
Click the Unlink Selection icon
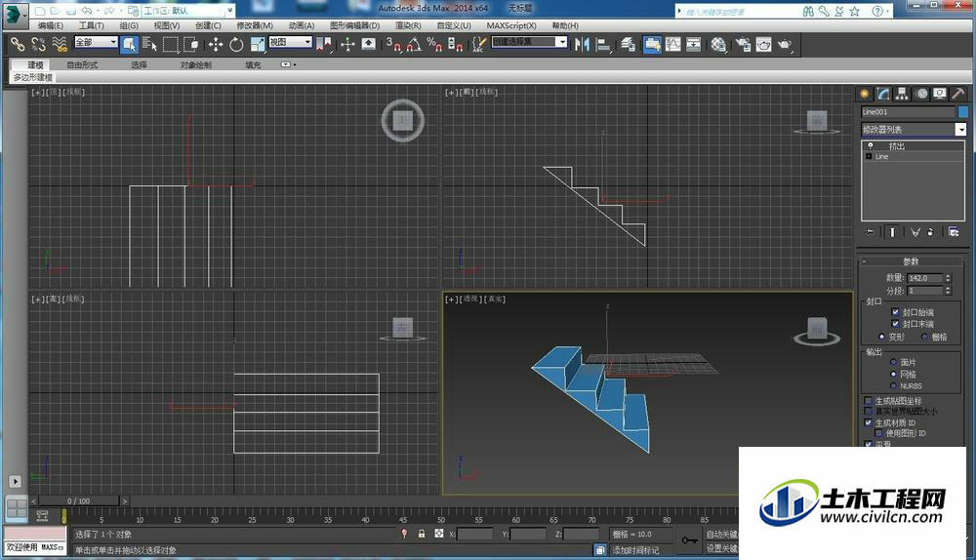(39, 44)
